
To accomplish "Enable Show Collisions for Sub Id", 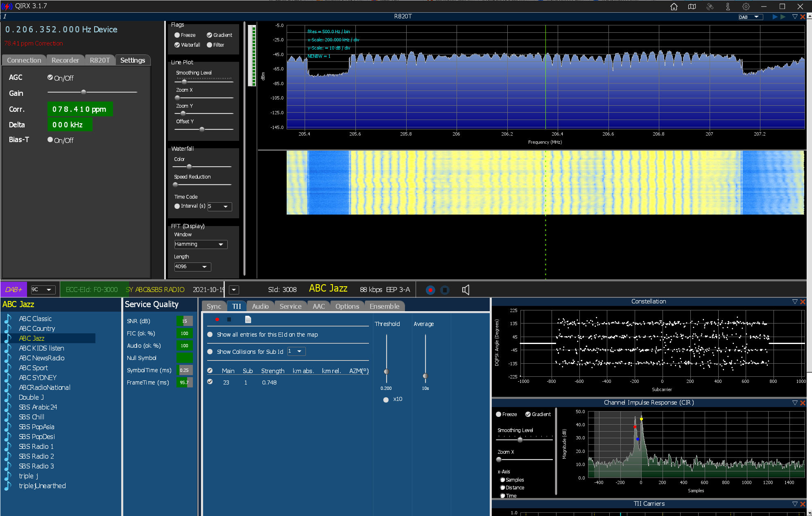I will [x=210, y=352].
